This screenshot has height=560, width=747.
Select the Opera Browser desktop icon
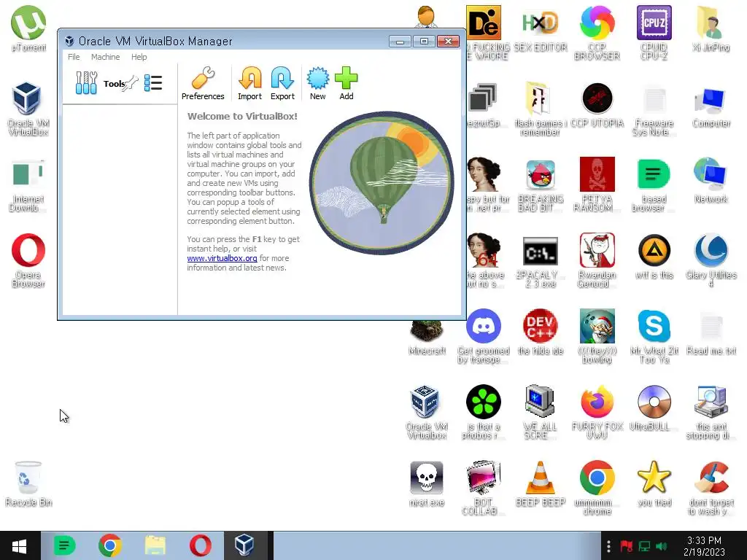(x=28, y=260)
